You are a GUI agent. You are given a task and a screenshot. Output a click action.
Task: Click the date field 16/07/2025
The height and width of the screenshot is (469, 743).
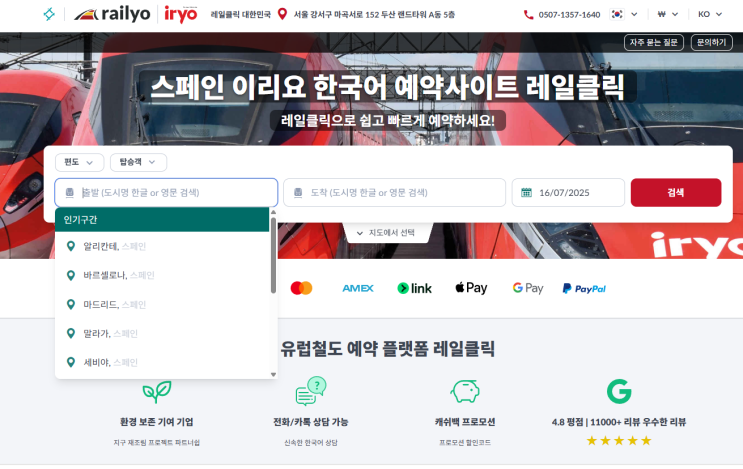[x=568, y=192]
